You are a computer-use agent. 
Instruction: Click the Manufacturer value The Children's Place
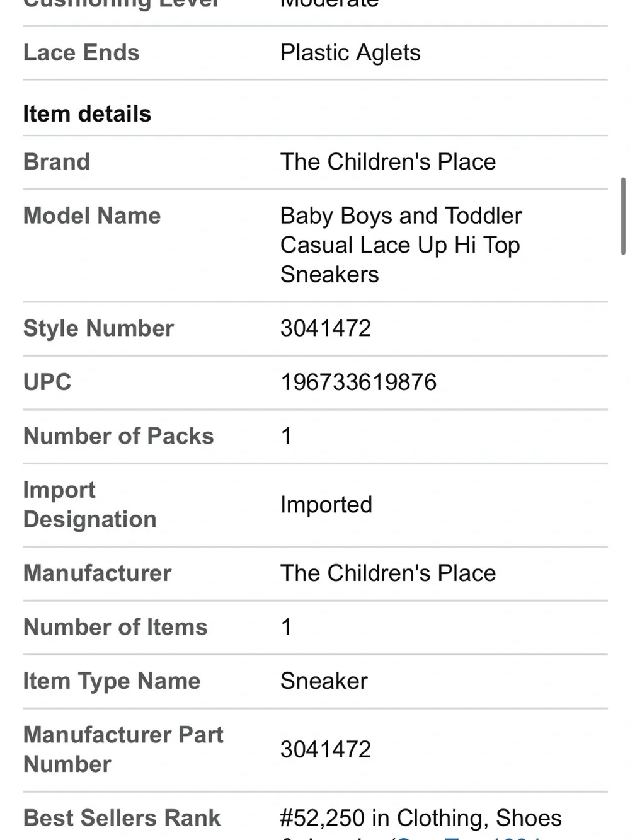388,573
